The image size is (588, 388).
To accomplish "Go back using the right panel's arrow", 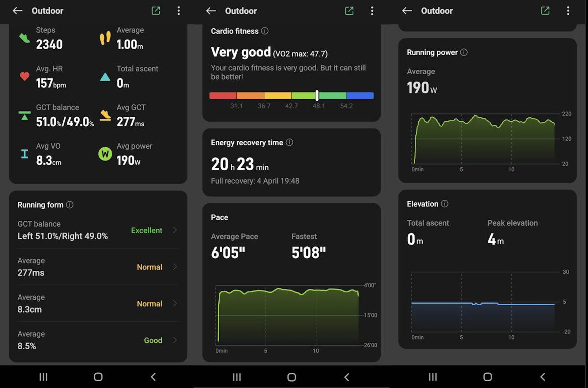I will point(407,11).
